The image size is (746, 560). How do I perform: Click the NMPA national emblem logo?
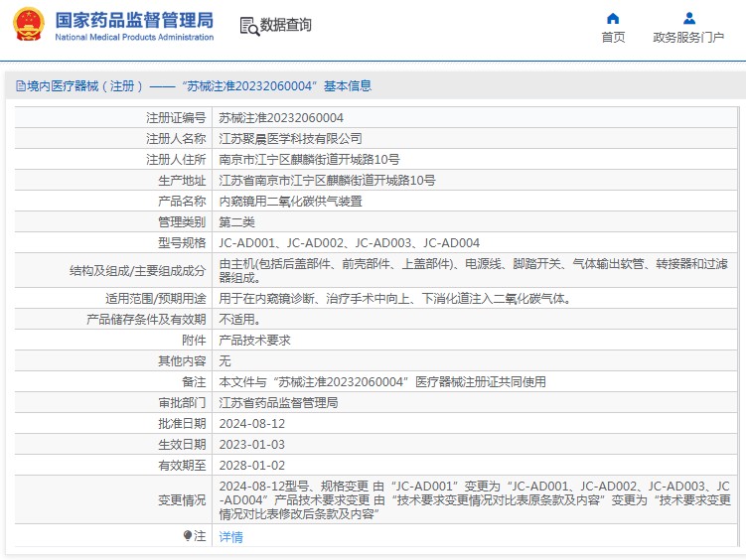[x=28, y=26]
